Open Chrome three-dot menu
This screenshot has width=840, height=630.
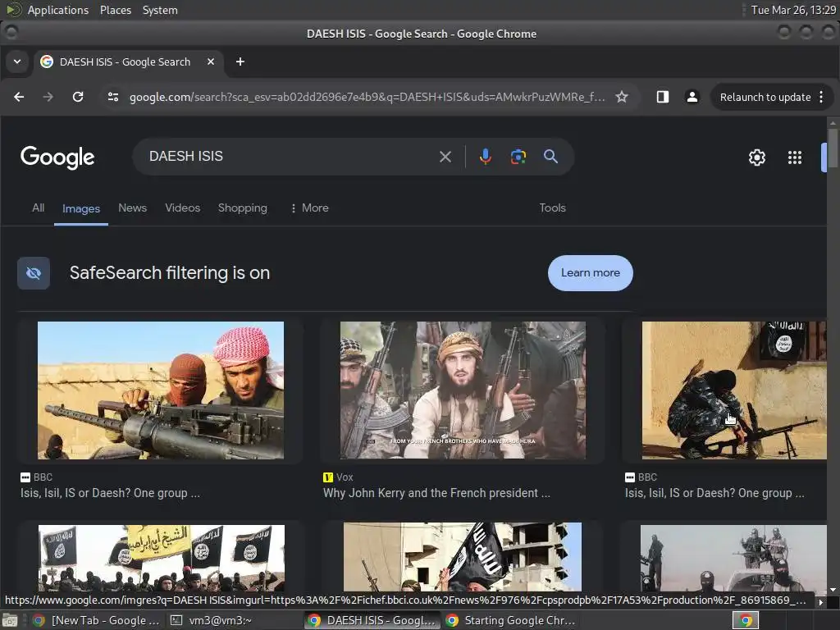point(821,97)
